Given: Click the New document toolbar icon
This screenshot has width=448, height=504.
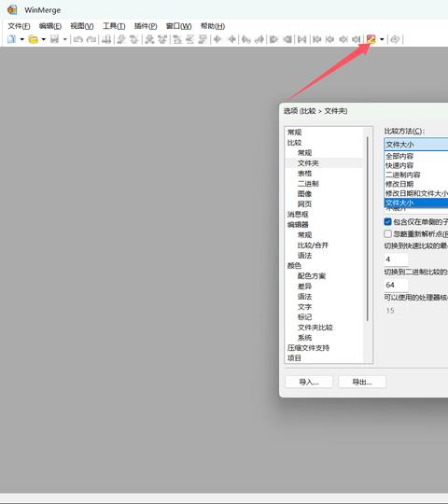Looking at the screenshot, I should [11, 39].
